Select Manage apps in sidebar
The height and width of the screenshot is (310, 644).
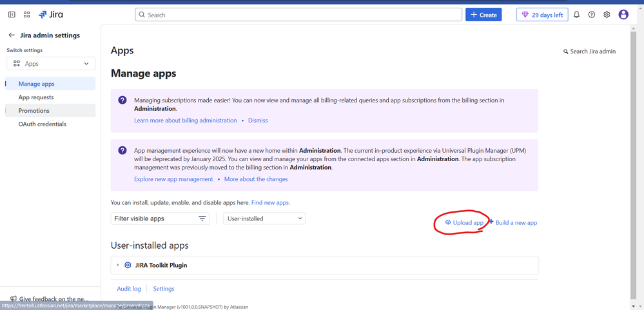click(x=50, y=84)
